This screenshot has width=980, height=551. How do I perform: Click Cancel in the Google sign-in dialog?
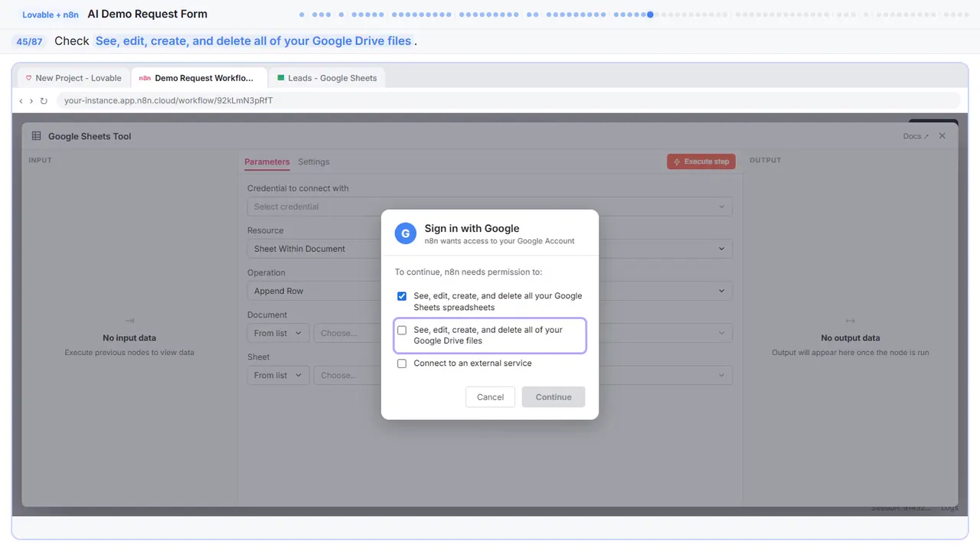coord(490,397)
